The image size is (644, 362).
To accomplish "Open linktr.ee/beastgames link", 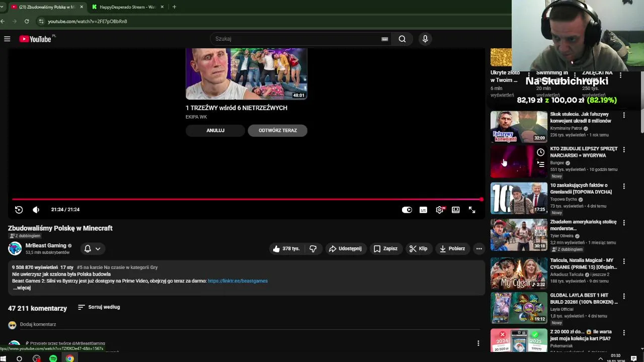I will coord(237,281).
